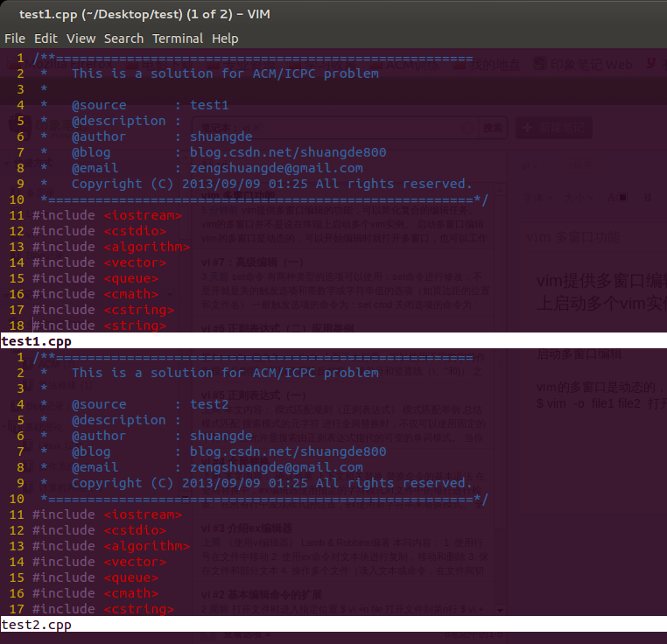This screenshot has width=667, height=644.
Task: Click the 搜索 button in background Evernote
Action: pos(493,128)
